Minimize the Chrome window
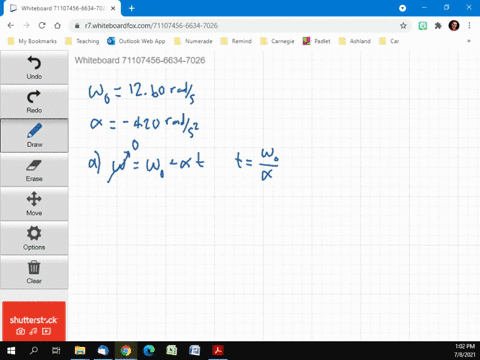This screenshot has height=360, width=480. [424, 7]
